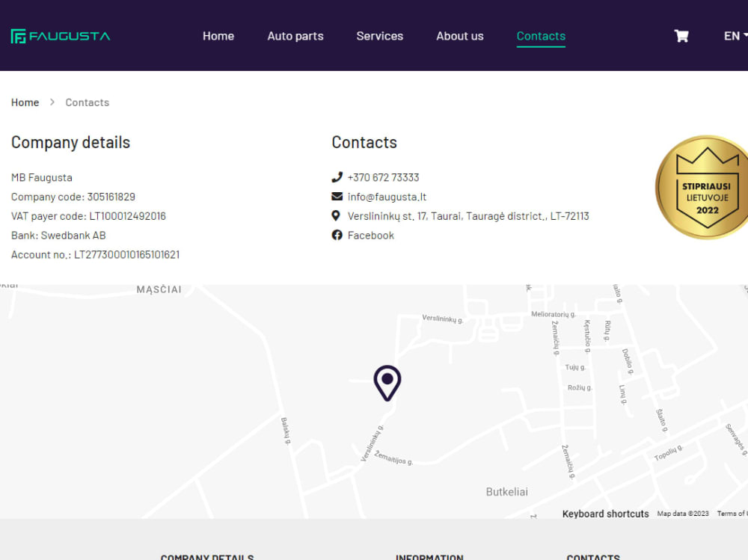748x560 pixels.
Task: Click Bank: Swedbank AB text
Action: 58,236
